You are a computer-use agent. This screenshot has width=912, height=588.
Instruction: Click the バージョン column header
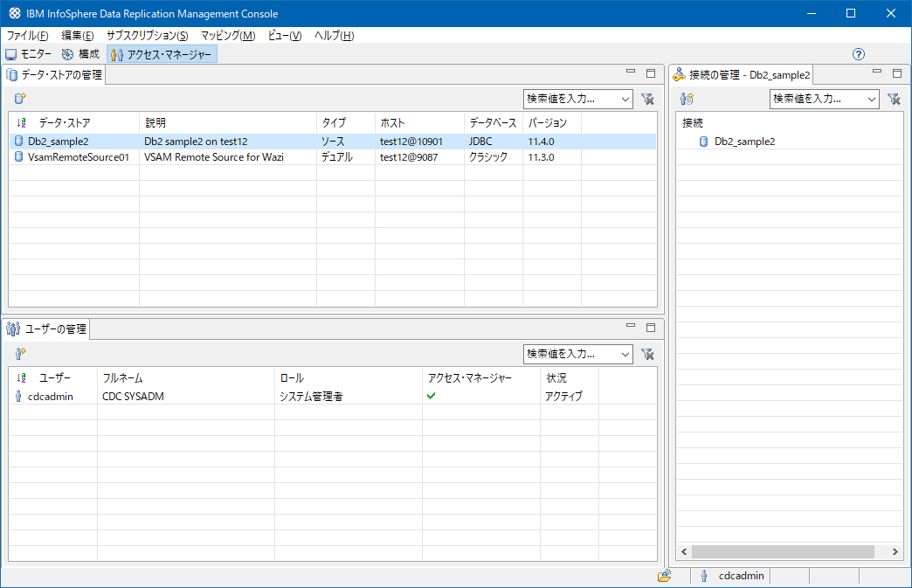pyautogui.click(x=551, y=122)
